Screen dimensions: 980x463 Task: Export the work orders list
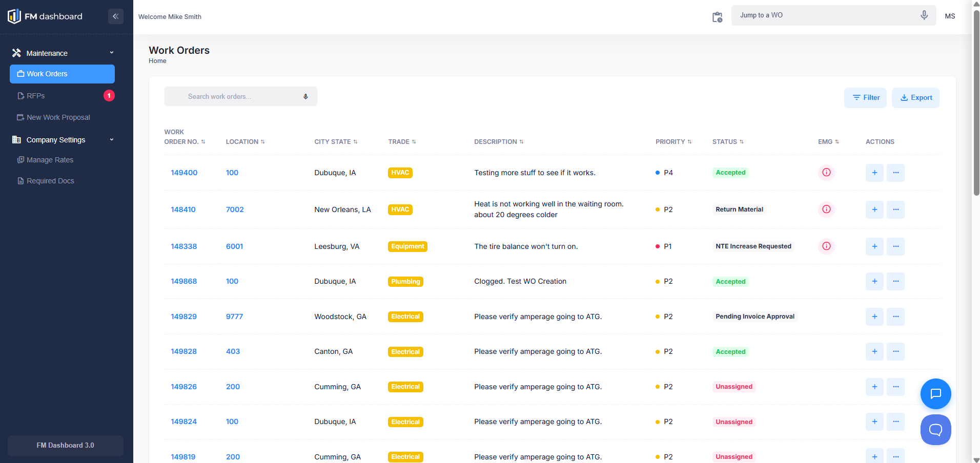coord(916,98)
